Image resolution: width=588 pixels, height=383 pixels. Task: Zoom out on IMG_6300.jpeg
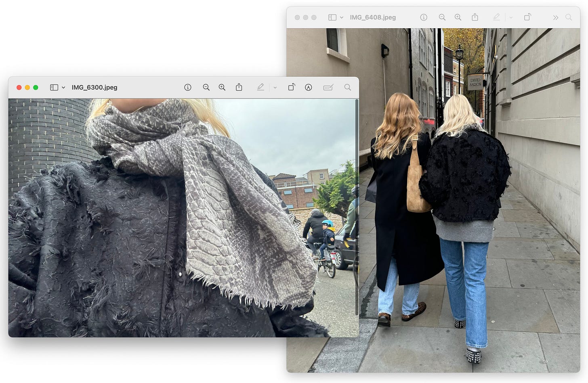click(206, 87)
